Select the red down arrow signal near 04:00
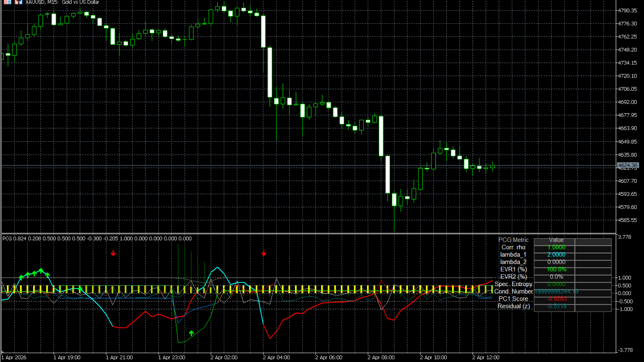Image resolution: width=644 pixels, height=362 pixels. pos(264,254)
